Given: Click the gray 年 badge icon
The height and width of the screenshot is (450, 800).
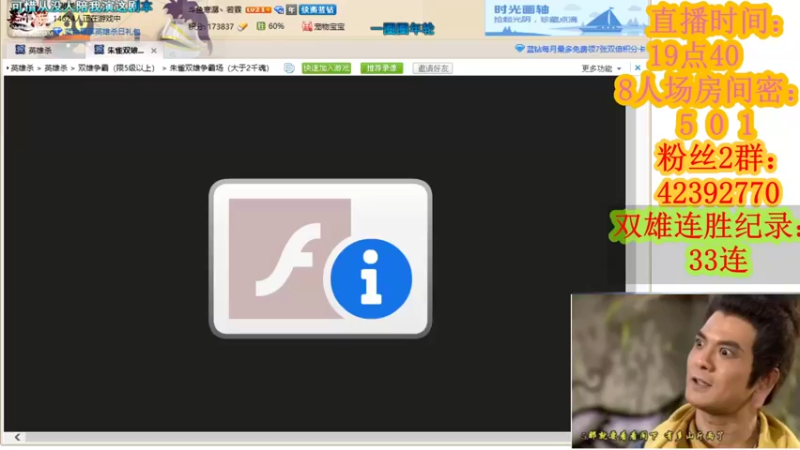Looking at the screenshot, I should [x=291, y=10].
